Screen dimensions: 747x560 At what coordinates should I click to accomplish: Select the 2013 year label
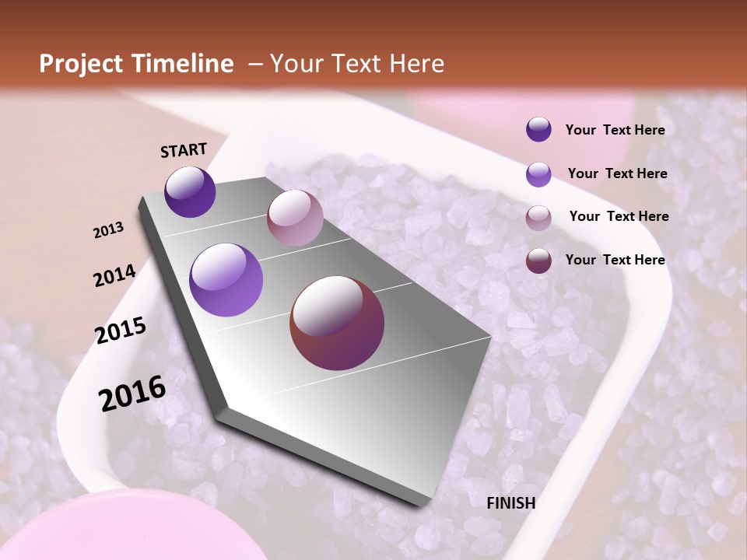pos(109,229)
